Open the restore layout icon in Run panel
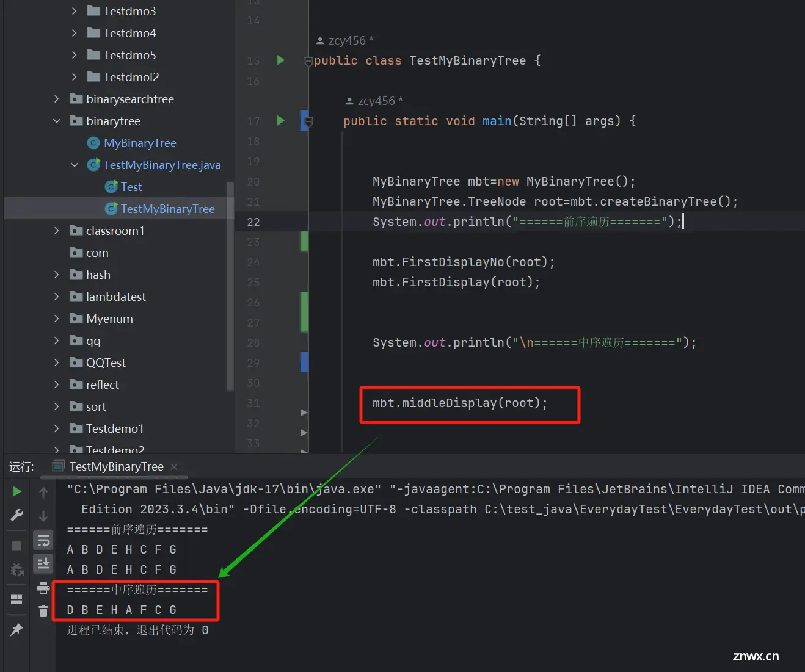Image resolution: width=805 pixels, height=672 pixels. [x=16, y=599]
